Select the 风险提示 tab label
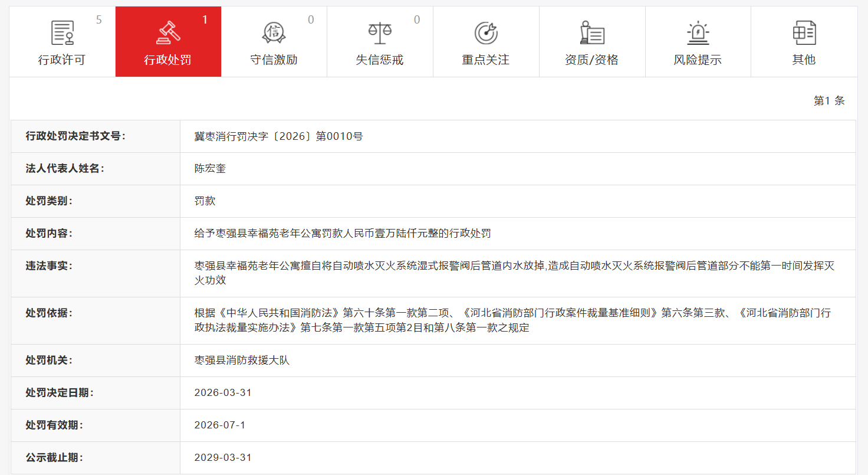868x475 pixels. tap(698, 60)
